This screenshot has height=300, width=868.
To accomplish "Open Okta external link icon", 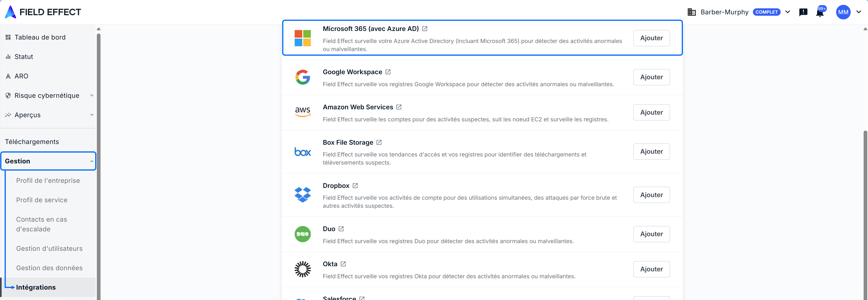I will (343, 264).
